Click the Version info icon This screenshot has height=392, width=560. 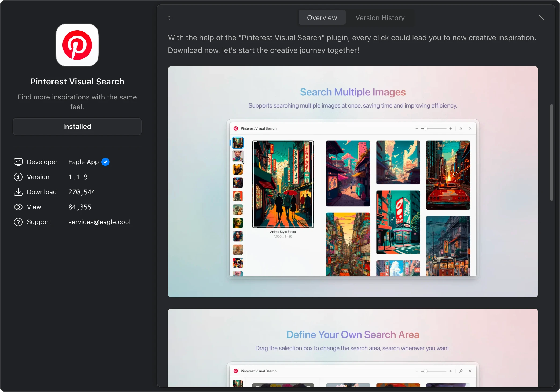click(x=18, y=177)
